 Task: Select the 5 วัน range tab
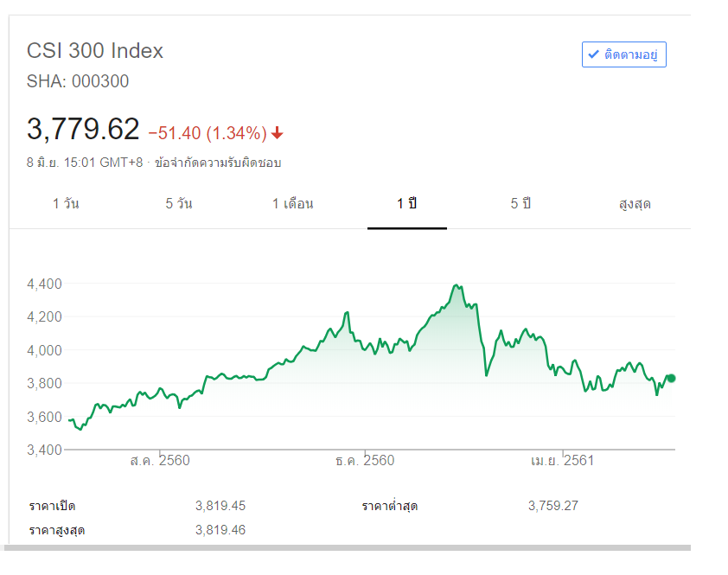point(179,204)
